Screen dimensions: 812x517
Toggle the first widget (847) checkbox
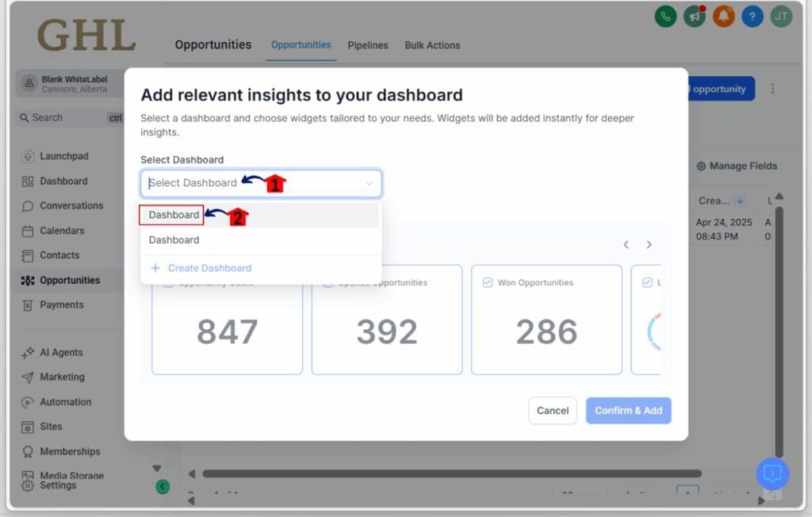(168, 284)
